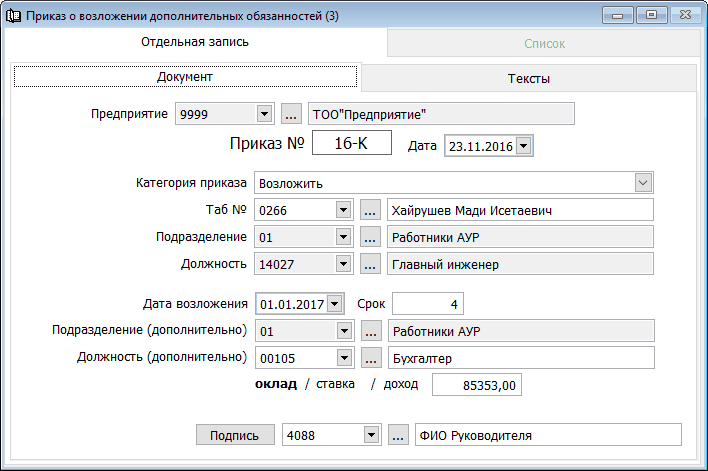
Task: Click the ТОО"Предприятие" name field
Action: point(441,114)
